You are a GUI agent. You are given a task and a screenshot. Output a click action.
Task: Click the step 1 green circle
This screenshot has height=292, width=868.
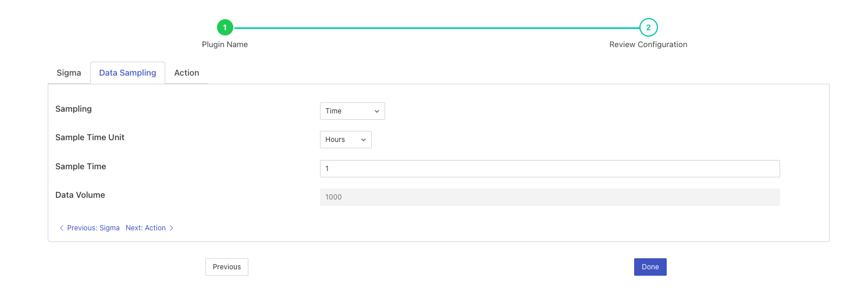225,27
